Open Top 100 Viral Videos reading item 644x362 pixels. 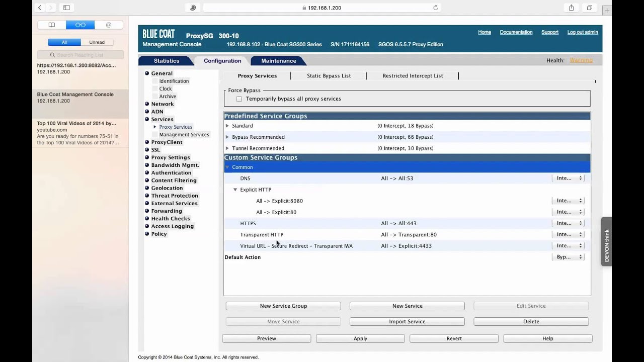pyautogui.click(x=80, y=133)
